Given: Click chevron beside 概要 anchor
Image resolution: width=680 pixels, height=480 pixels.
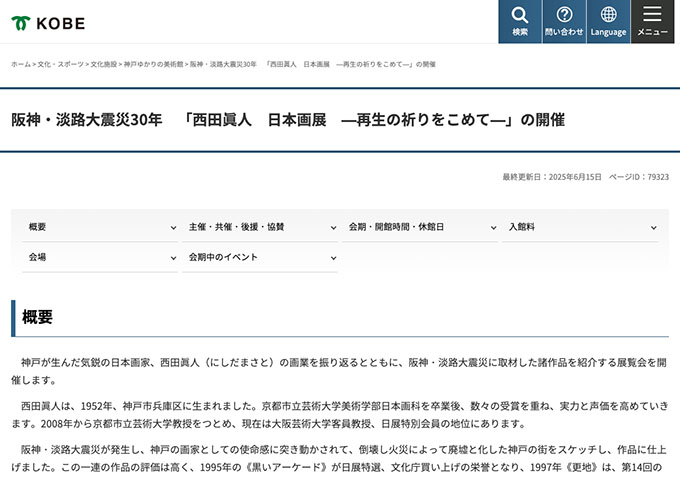Looking at the screenshot, I should tap(173, 228).
